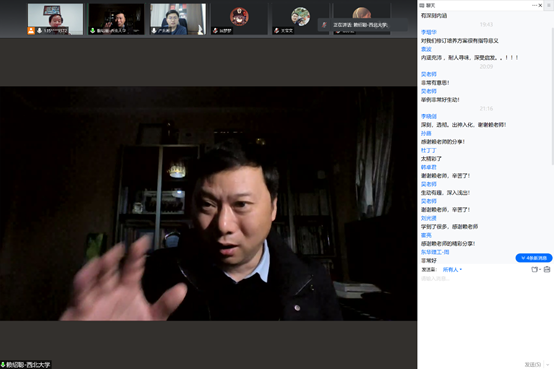The height and width of the screenshot is (369, 554).
Task: Click the muted microphone icon on fourth participant tile
Action: pos(215,31)
